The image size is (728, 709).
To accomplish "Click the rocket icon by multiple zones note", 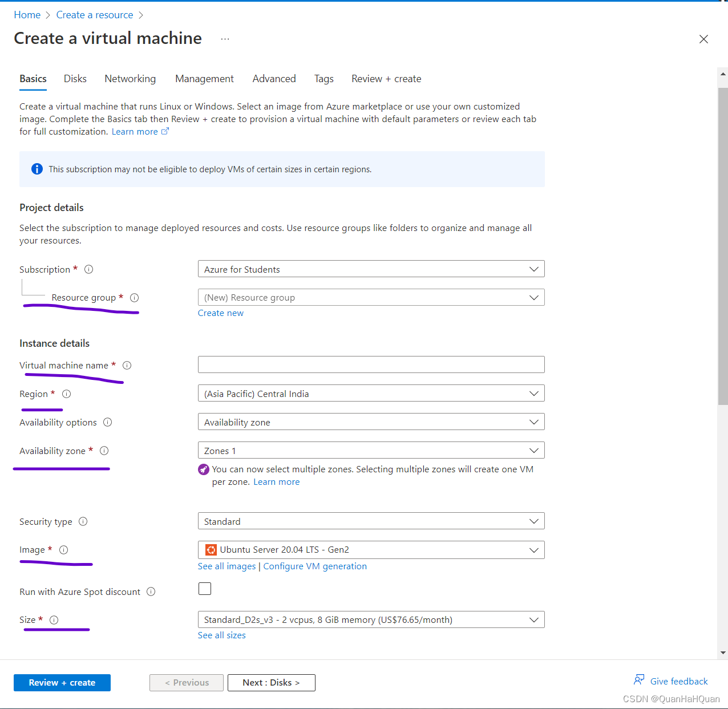I will pos(204,469).
